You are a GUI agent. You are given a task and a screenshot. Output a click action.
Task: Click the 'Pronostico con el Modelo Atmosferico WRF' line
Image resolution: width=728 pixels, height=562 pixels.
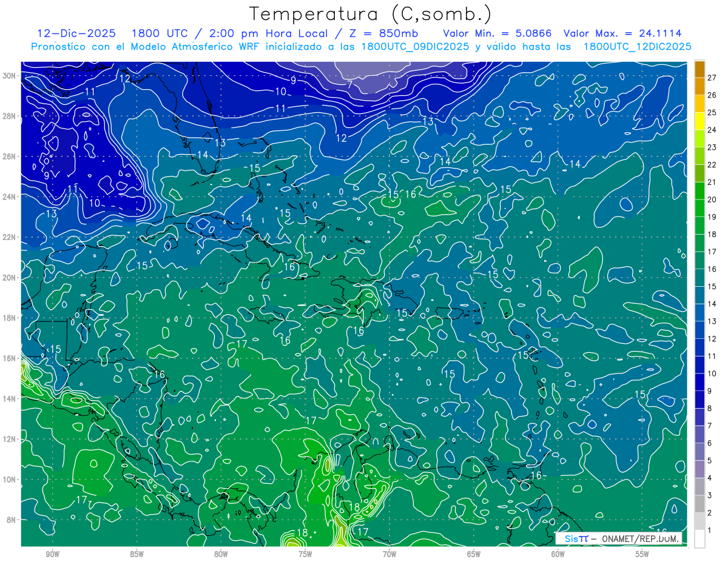[361, 47]
